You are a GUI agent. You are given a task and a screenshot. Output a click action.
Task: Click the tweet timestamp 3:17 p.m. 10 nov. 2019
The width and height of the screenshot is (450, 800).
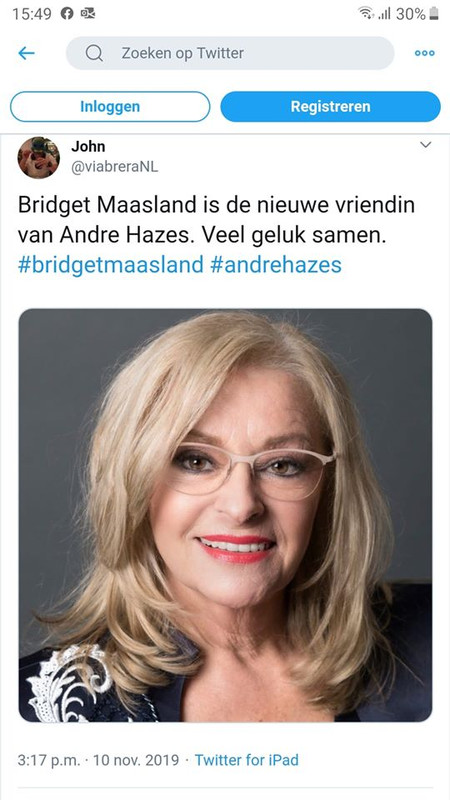(98, 760)
